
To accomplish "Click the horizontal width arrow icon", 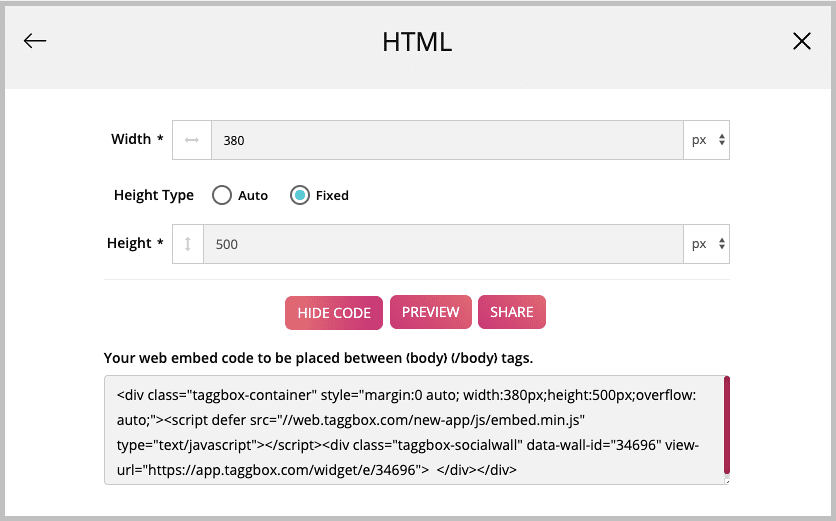I will click(192, 140).
